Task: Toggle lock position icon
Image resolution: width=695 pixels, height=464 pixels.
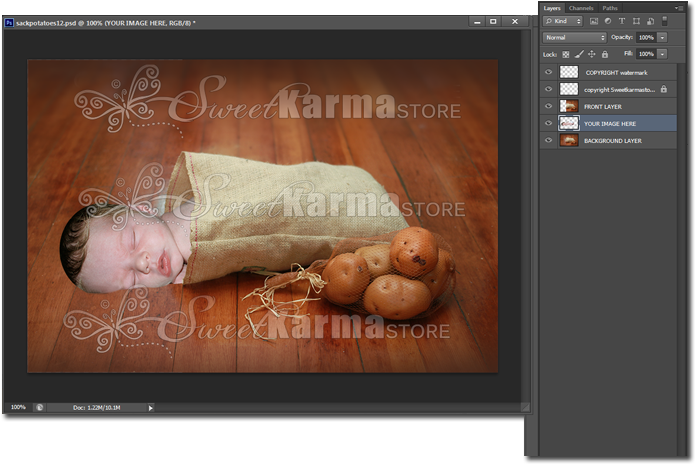Action: coord(592,54)
